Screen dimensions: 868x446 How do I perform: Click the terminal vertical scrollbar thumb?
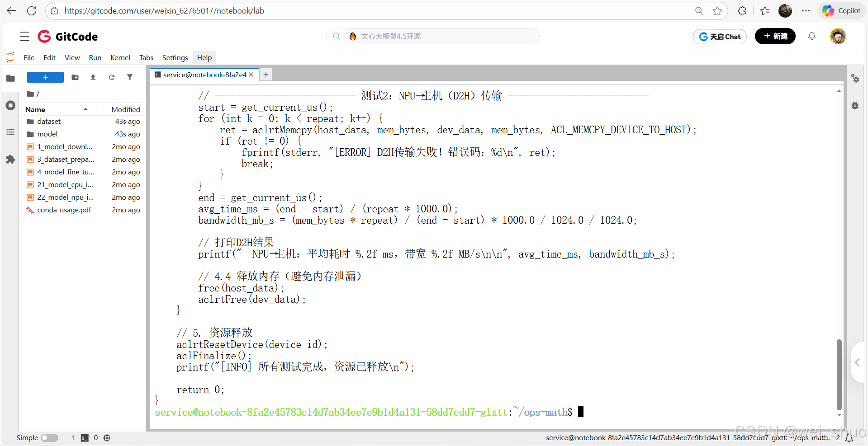point(839,375)
